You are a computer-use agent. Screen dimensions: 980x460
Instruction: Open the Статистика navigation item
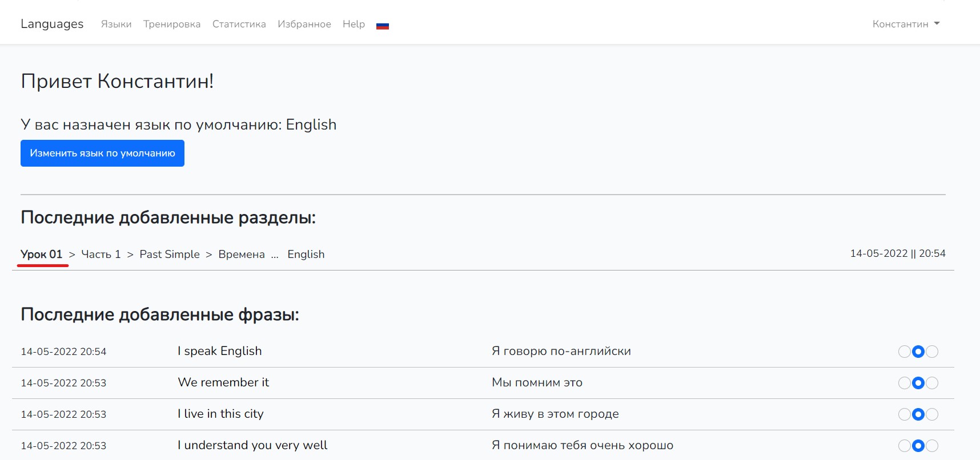pos(239,24)
